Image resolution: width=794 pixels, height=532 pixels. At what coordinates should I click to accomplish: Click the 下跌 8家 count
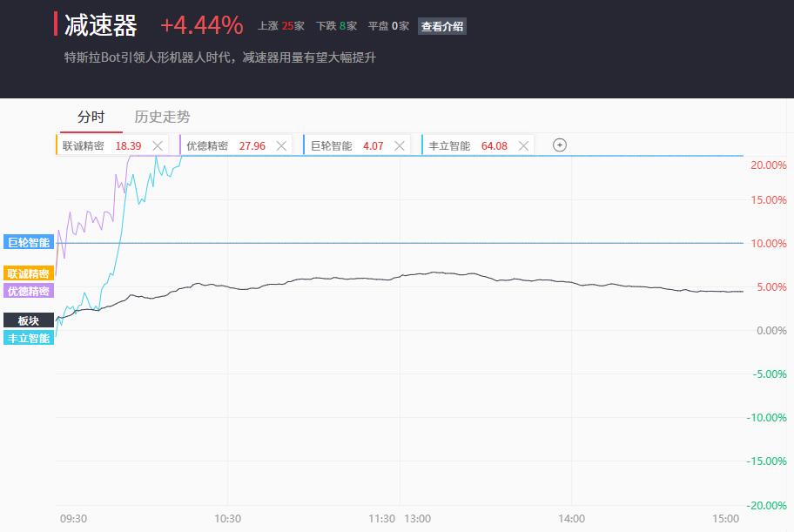(336, 26)
